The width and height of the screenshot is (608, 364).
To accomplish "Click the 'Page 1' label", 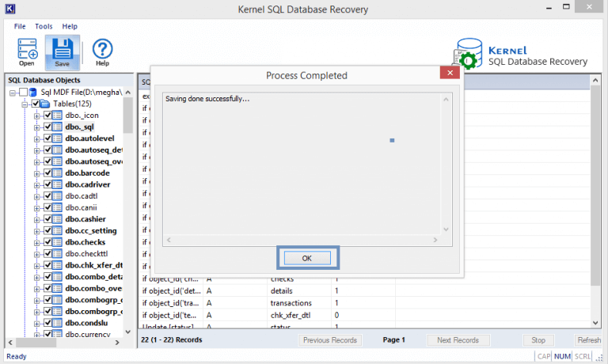I will coord(393,340).
